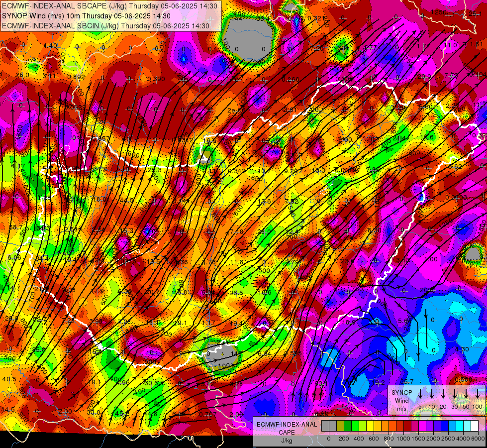Click the station value '0.390' on map

click(x=156, y=79)
